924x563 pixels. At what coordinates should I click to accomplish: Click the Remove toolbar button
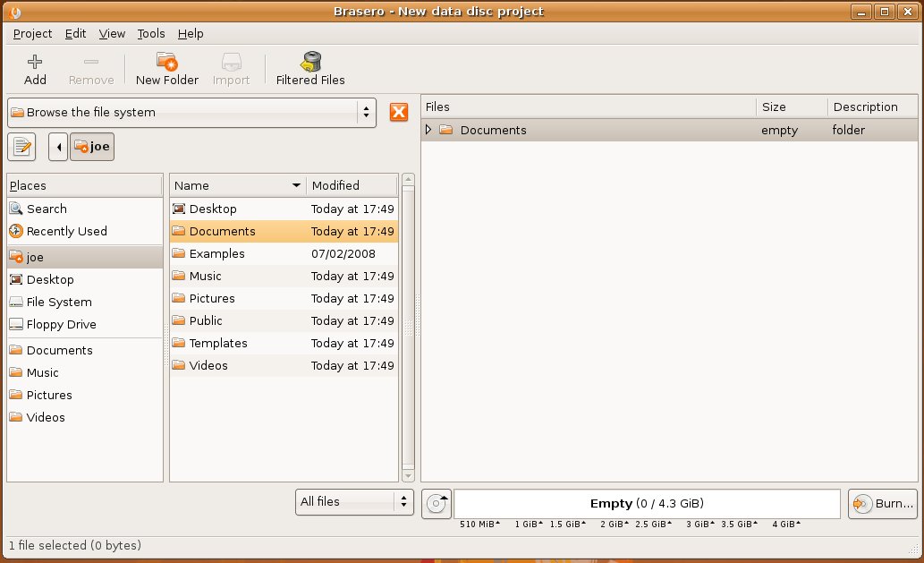[x=90, y=70]
